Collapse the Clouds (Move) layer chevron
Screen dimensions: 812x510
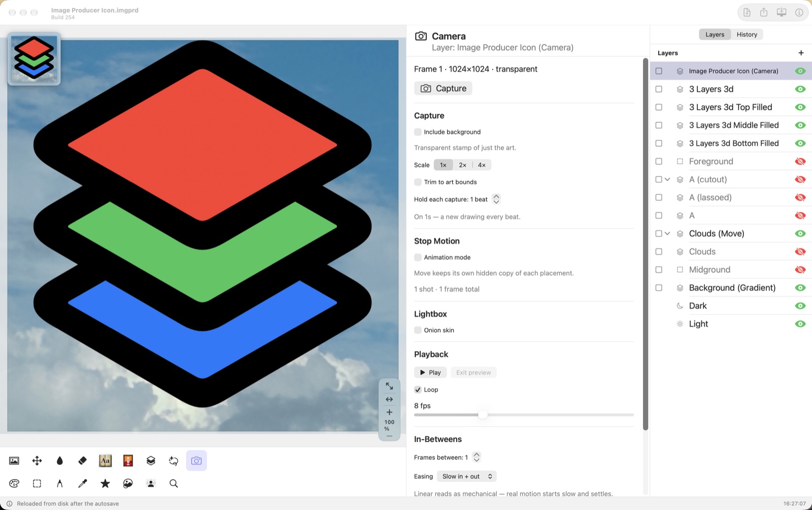pyautogui.click(x=667, y=234)
